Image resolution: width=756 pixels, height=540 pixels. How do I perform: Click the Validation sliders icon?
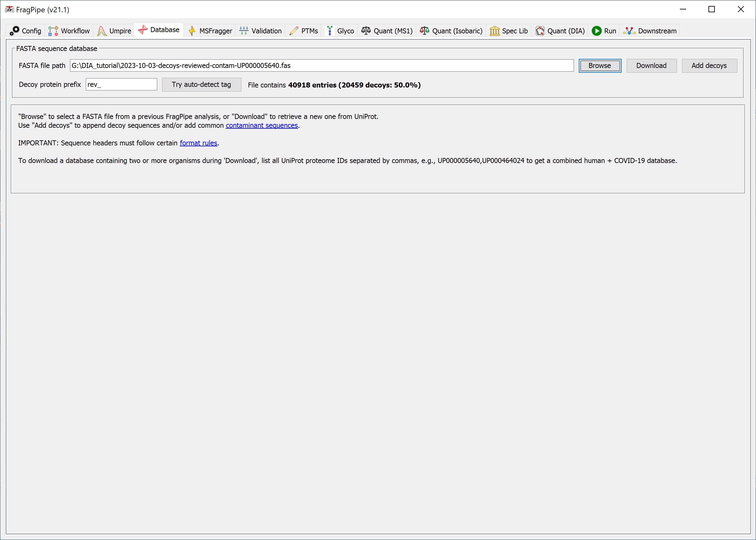coord(244,31)
